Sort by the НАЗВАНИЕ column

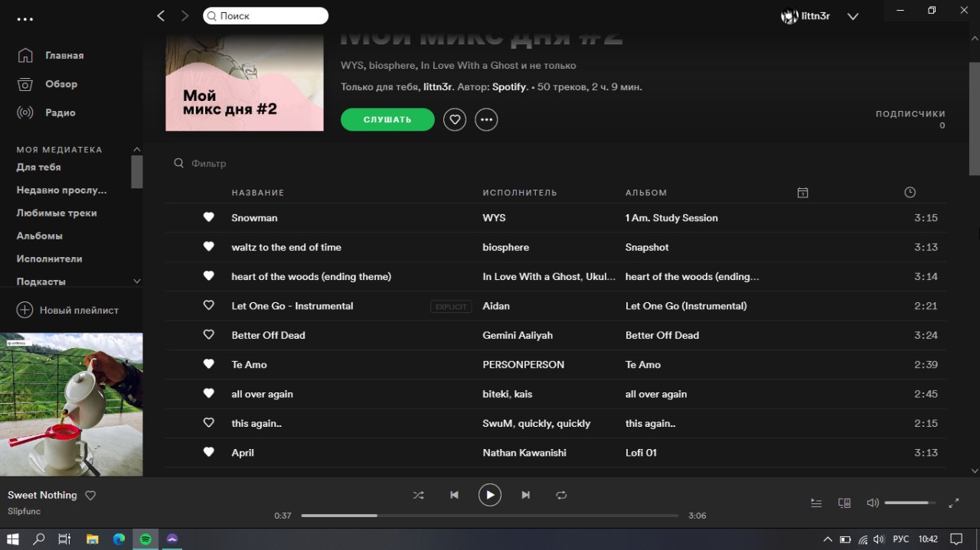(x=258, y=193)
